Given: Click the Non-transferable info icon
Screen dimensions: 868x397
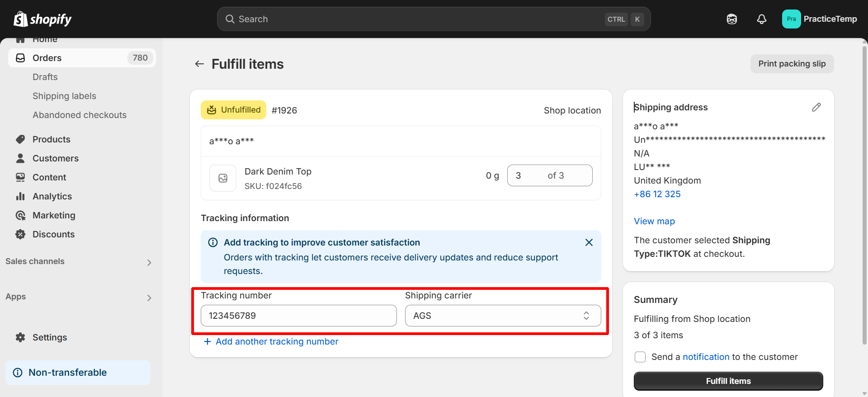Looking at the screenshot, I should (x=18, y=373).
